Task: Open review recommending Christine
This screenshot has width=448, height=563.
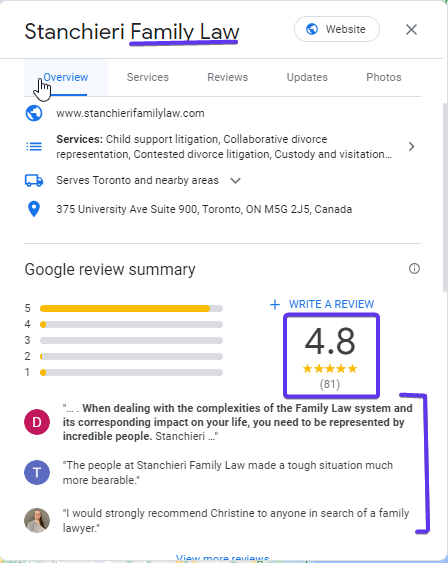Action: coord(236,521)
